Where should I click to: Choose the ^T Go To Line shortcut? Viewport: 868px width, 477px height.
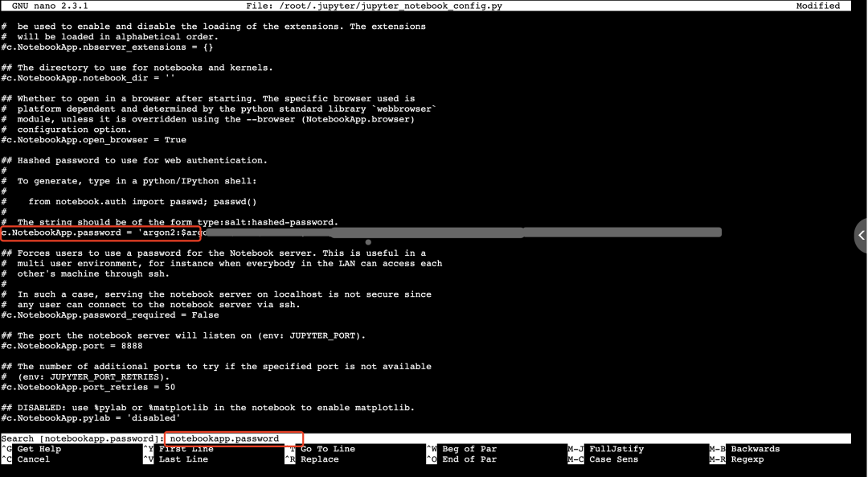pyautogui.click(x=320, y=449)
